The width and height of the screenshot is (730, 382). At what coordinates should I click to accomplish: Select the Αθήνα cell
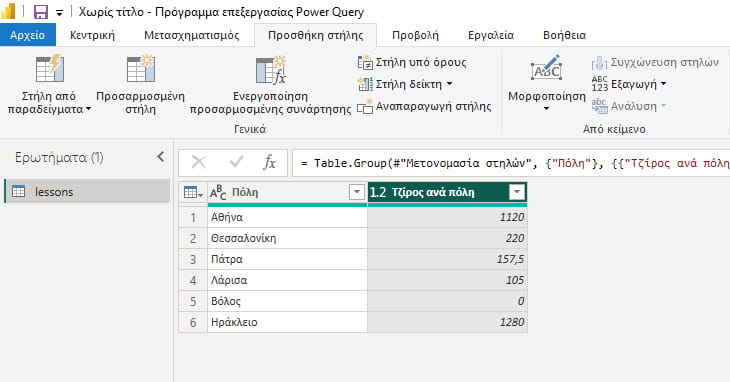287,217
